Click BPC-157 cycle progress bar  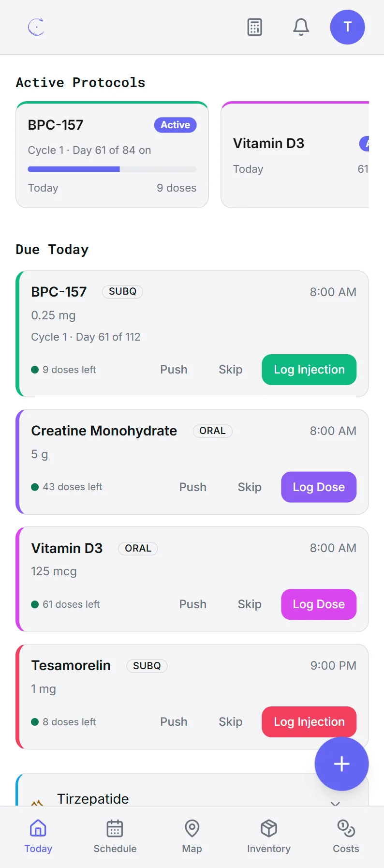[112, 169]
